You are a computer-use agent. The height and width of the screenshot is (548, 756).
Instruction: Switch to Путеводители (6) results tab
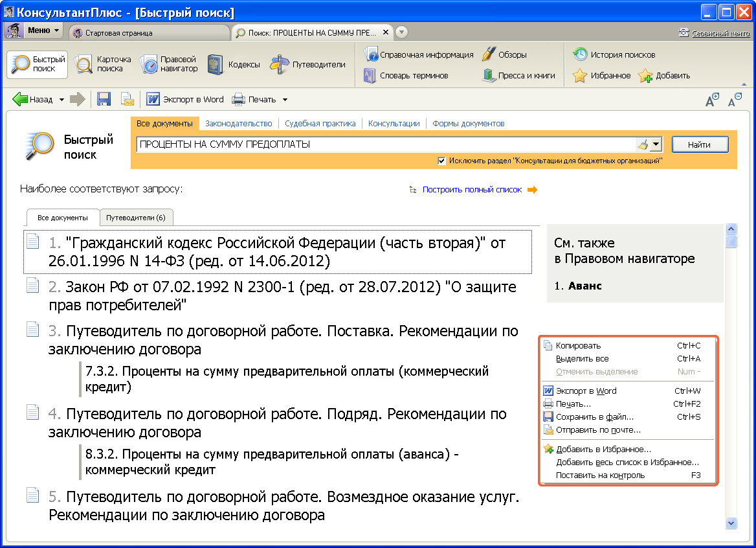pos(136,218)
